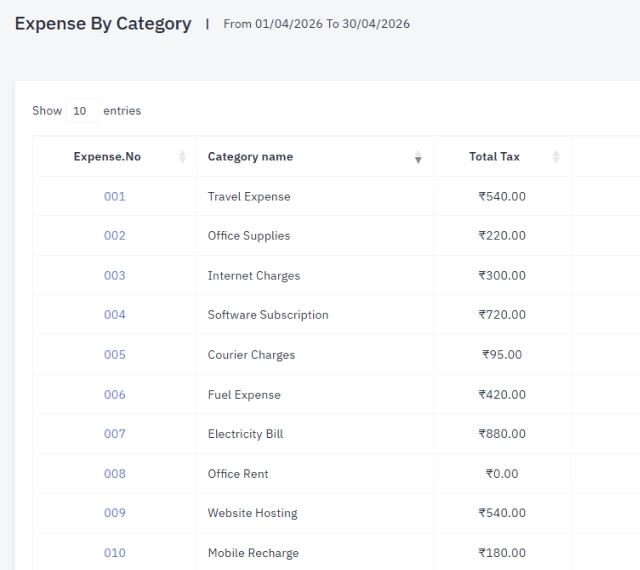Click the ₹180.00 tax value
Viewport: 640px width, 570px height.
(x=502, y=553)
